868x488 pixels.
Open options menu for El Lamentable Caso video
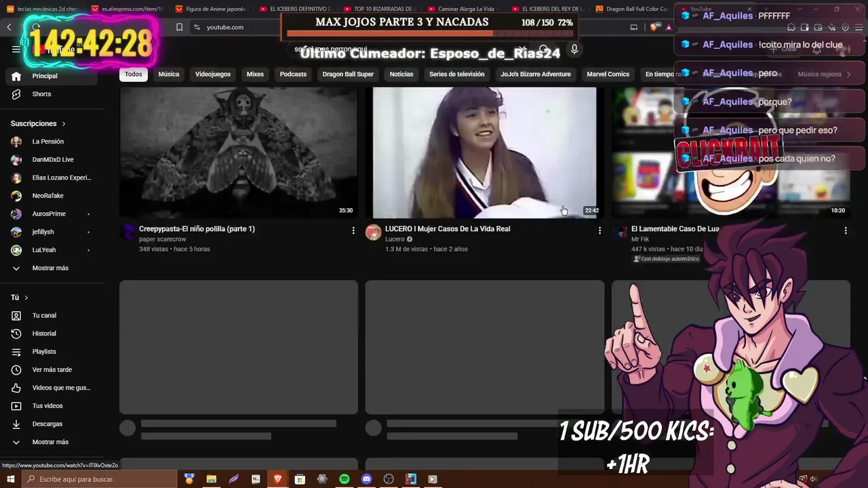click(x=846, y=230)
